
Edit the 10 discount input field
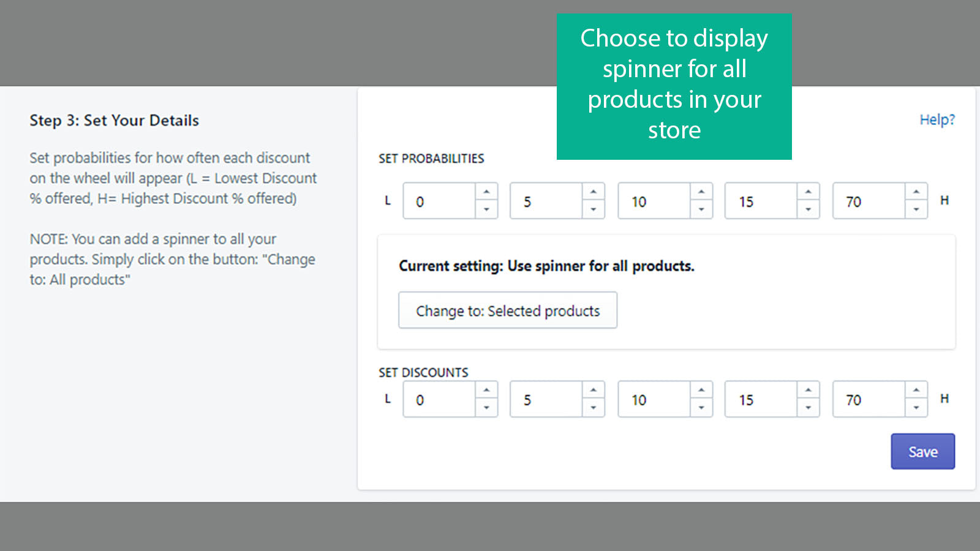click(x=652, y=399)
